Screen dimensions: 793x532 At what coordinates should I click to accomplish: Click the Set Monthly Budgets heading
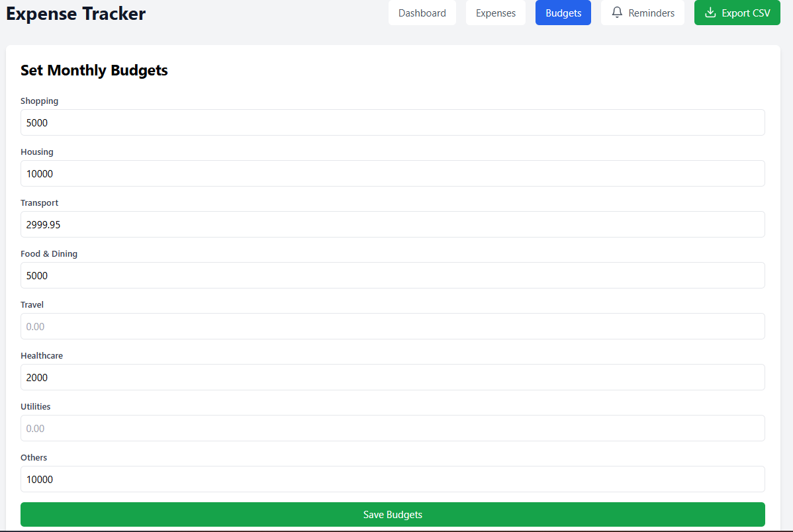94,70
